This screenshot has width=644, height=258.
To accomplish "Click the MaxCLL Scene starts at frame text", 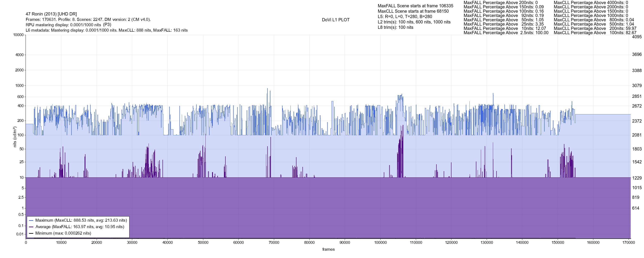I will (x=413, y=11).
